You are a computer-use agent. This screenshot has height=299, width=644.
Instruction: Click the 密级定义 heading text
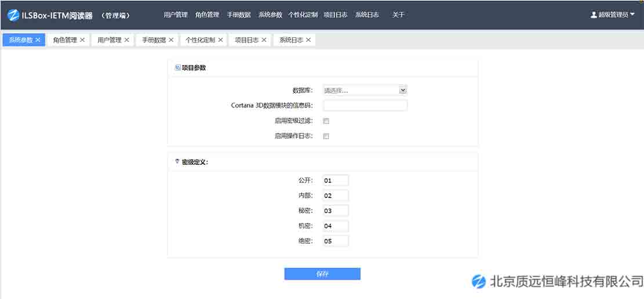pyautogui.click(x=195, y=162)
